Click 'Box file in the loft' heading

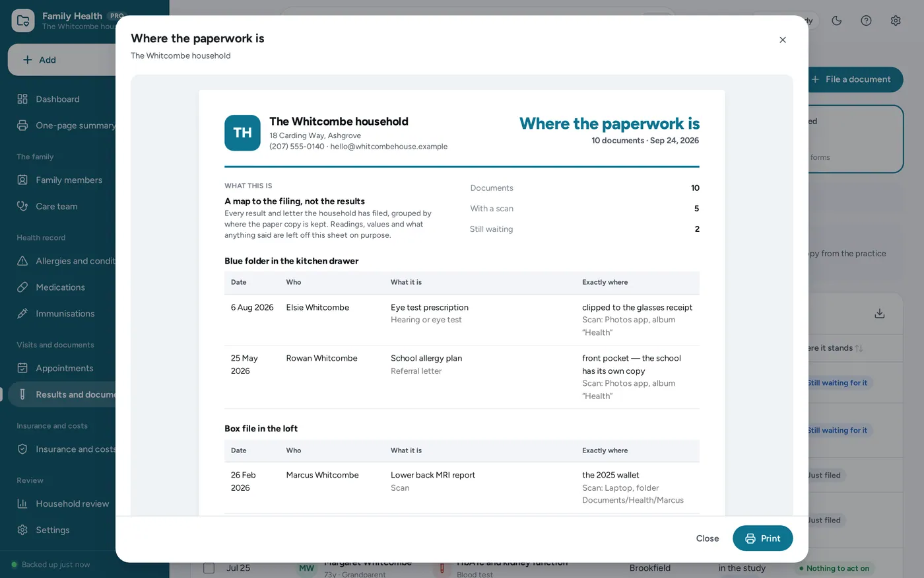click(261, 429)
